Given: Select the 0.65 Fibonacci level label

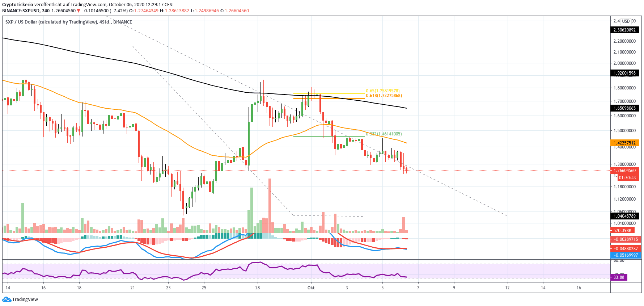Looking at the screenshot, I should click(x=383, y=91).
